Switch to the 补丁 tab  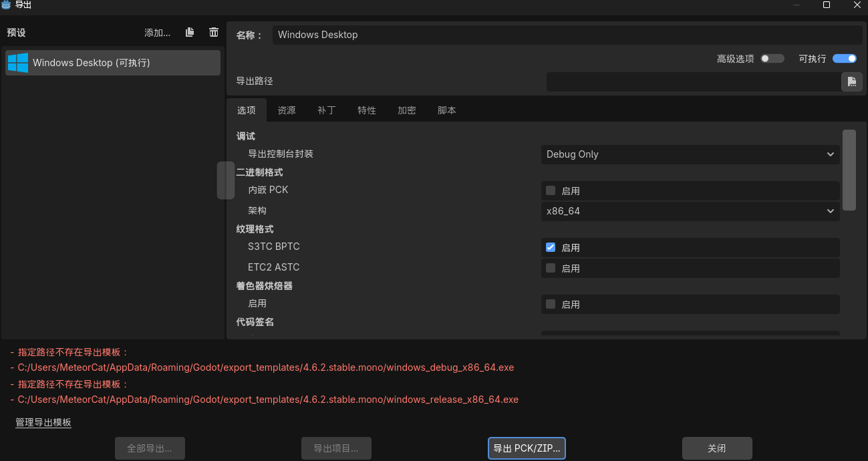point(327,110)
